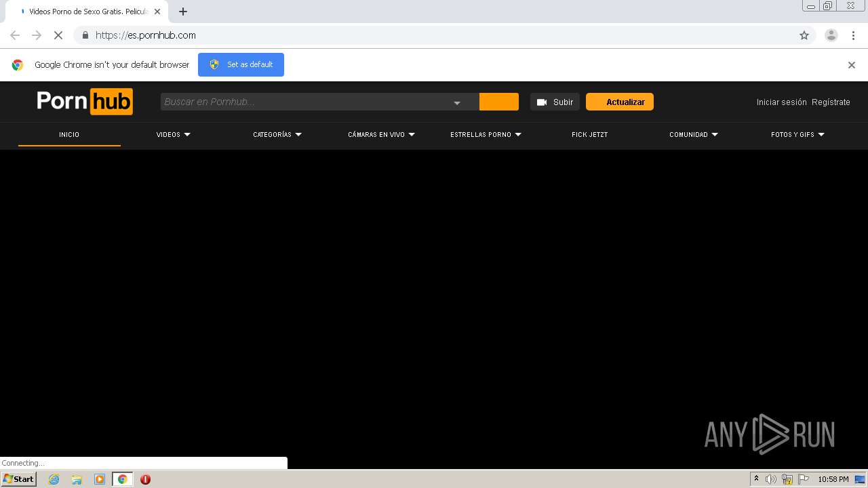Expand ESTRELLAS PORNO menu
868x488 pixels.
[486, 134]
